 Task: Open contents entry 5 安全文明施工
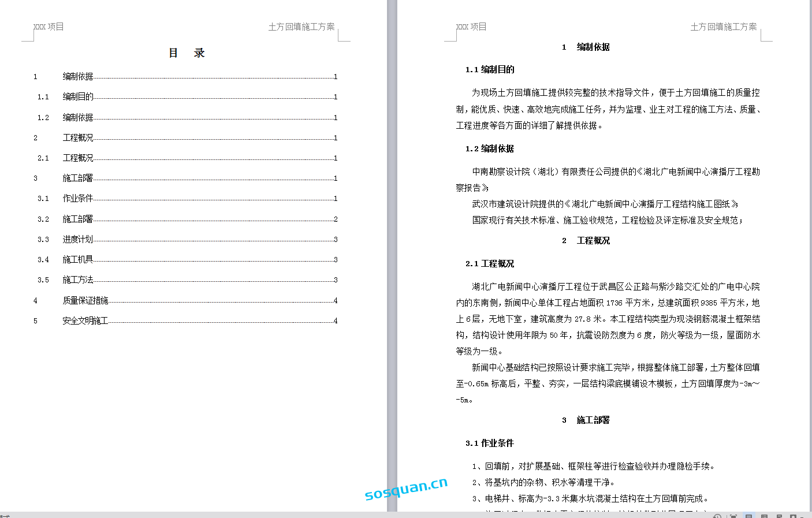click(x=85, y=321)
